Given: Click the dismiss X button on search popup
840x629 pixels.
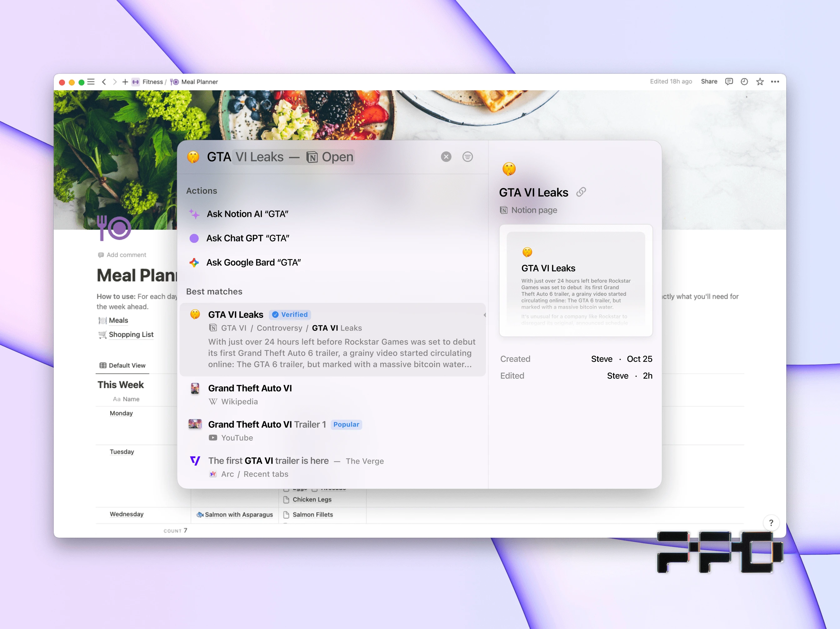Looking at the screenshot, I should click(x=447, y=157).
